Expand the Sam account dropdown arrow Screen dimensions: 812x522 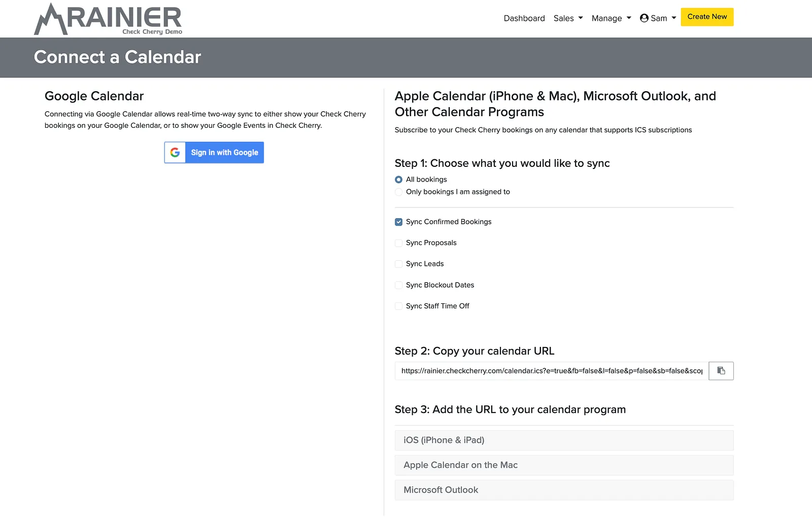point(674,18)
